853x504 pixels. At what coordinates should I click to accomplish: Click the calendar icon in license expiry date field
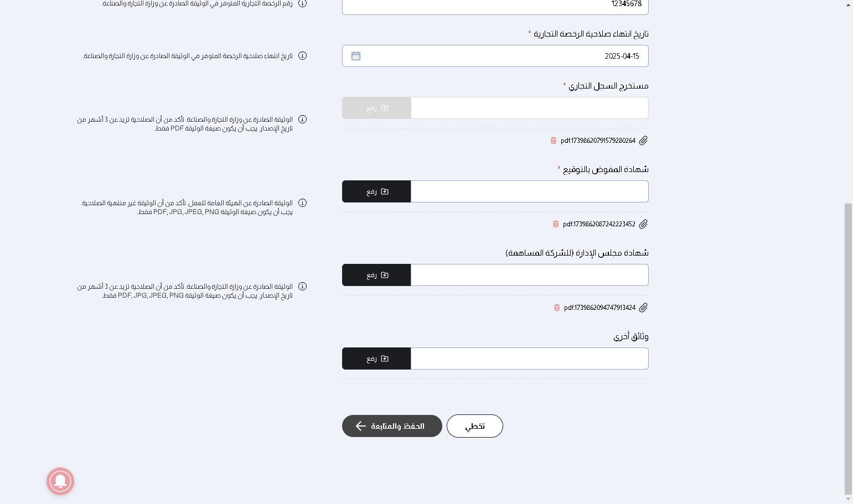356,56
